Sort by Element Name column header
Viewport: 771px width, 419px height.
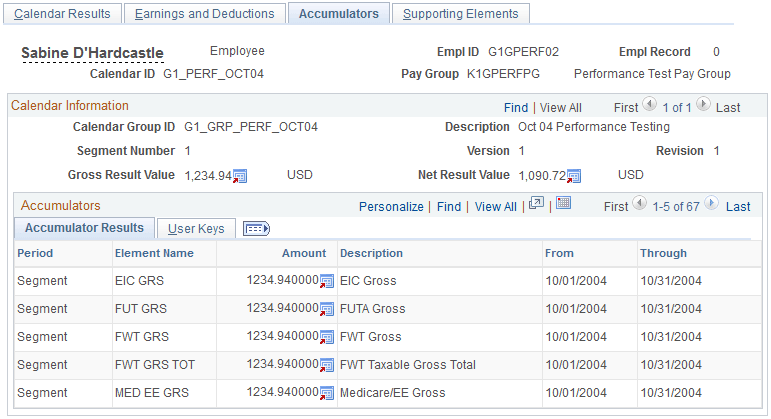click(x=154, y=253)
